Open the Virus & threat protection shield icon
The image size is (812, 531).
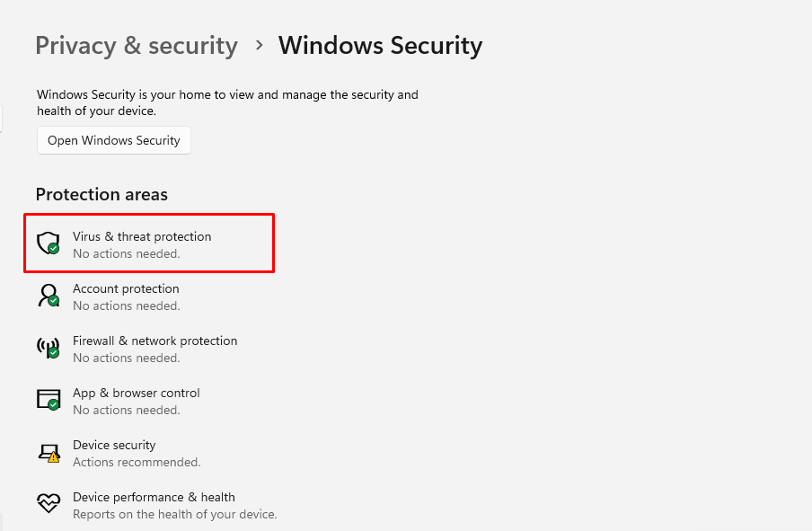coord(48,243)
